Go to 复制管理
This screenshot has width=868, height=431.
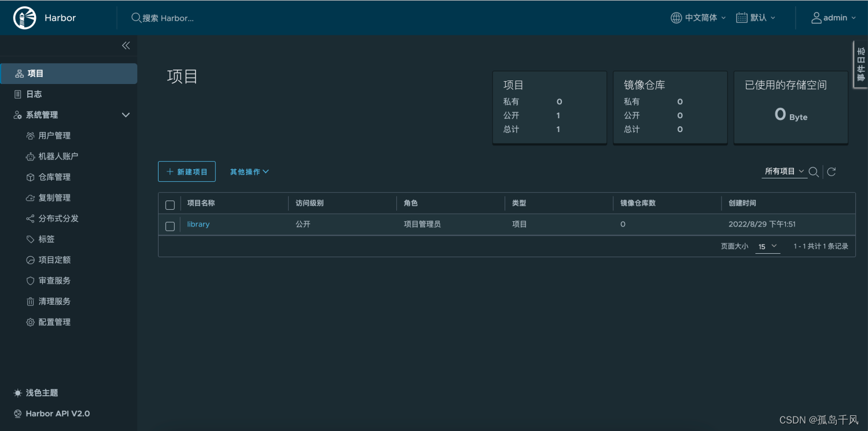coord(54,198)
